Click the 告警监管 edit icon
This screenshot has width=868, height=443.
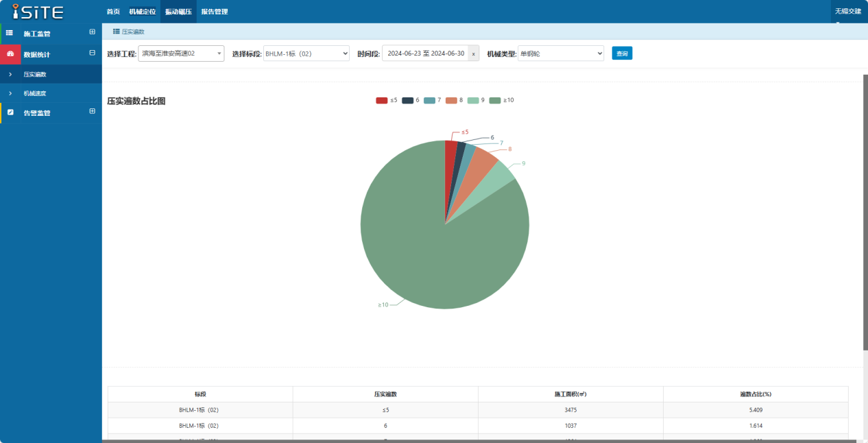tap(10, 112)
